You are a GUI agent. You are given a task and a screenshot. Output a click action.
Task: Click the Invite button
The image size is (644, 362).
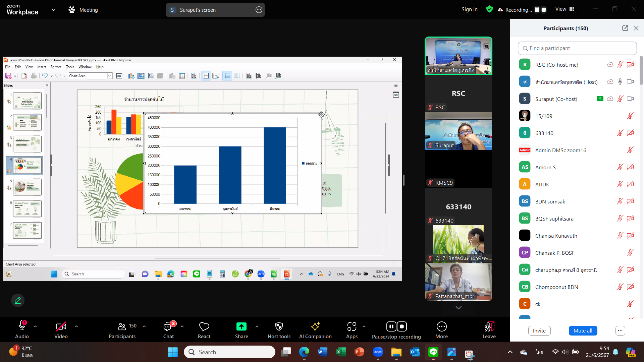pos(539,330)
